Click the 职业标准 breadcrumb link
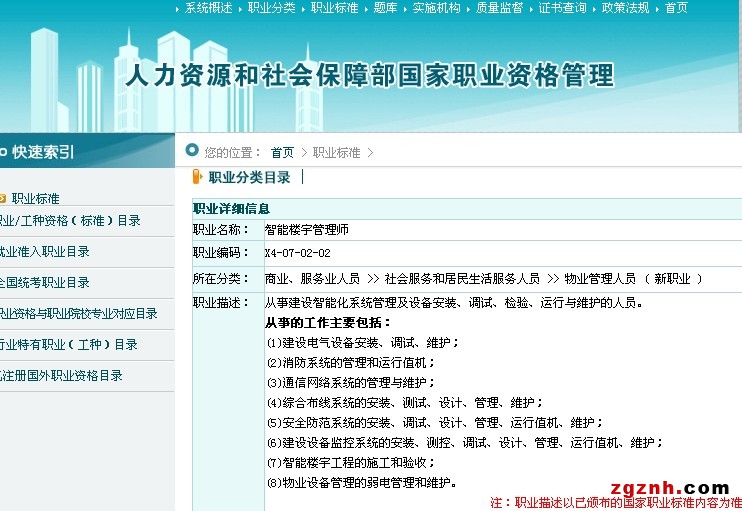Viewport: 742px width, 511px height. point(336,153)
